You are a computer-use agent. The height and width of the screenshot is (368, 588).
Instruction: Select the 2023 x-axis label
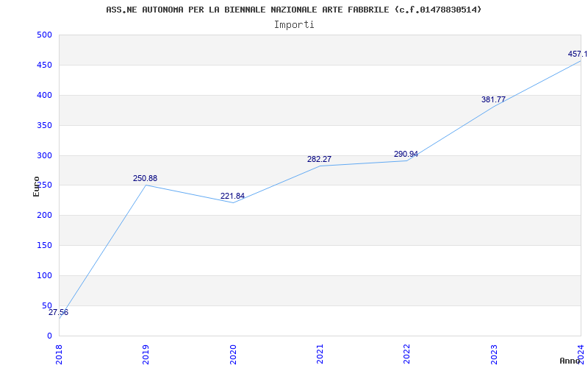493,355
